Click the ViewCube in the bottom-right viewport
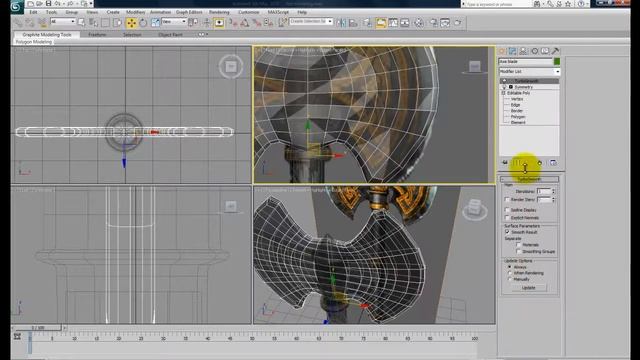Image resolution: width=640 pixels, height=360 pixels. tap(474, 209)
